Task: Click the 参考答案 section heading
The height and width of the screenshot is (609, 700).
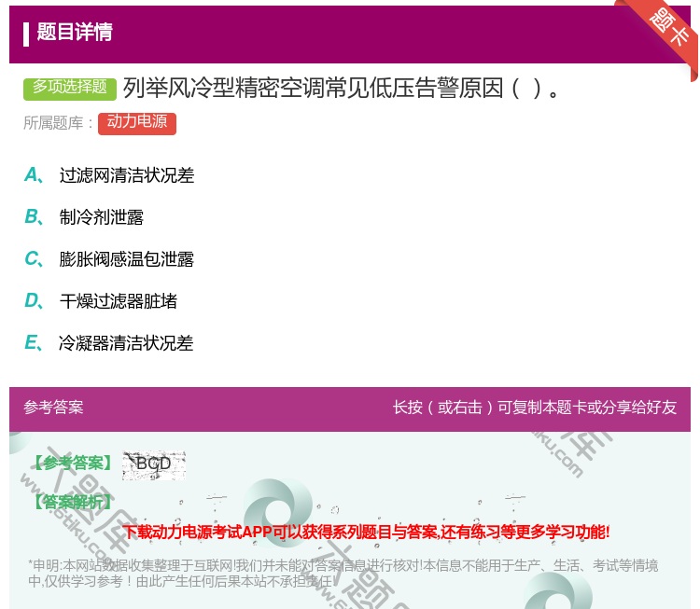Action: click(53, 408)
